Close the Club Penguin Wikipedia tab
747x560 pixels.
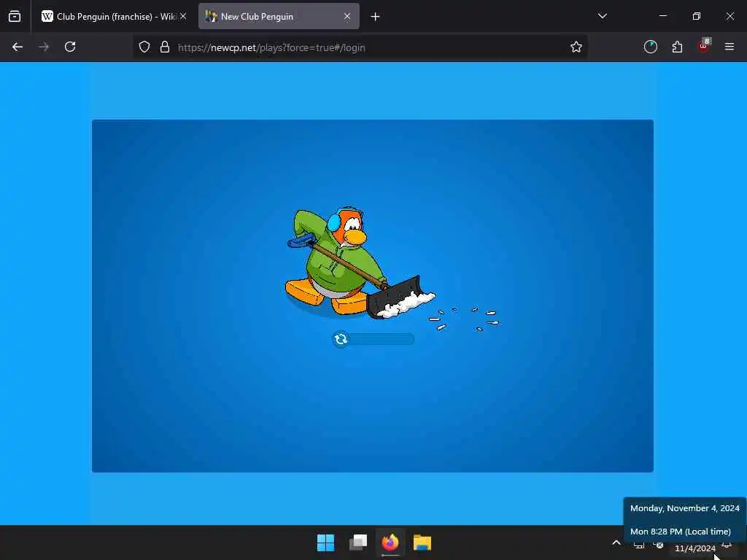pyautogui.click(x=183, y=16)
